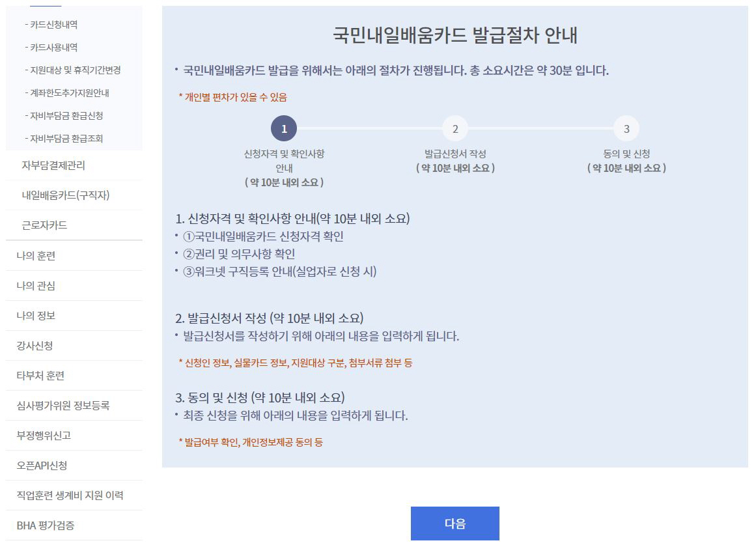Open 카드사용내역 submenu item
Screen dimensions: 756x545
(x=51, y=48)
